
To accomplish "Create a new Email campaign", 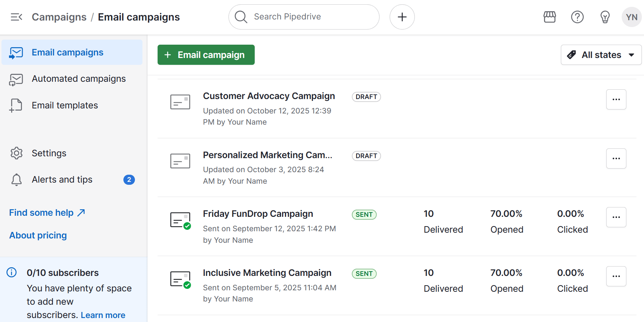I will (206, 55).
